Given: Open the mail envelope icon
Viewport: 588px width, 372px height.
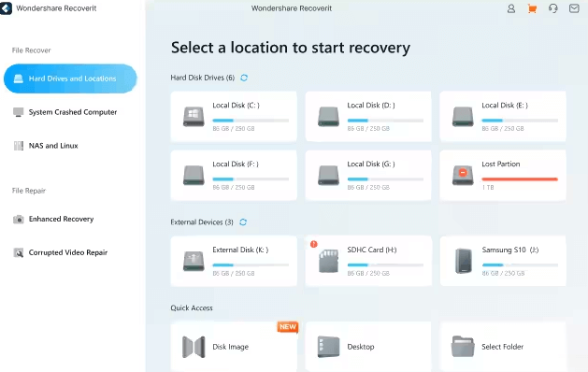Looking at the screenshot, I should 574,8.
